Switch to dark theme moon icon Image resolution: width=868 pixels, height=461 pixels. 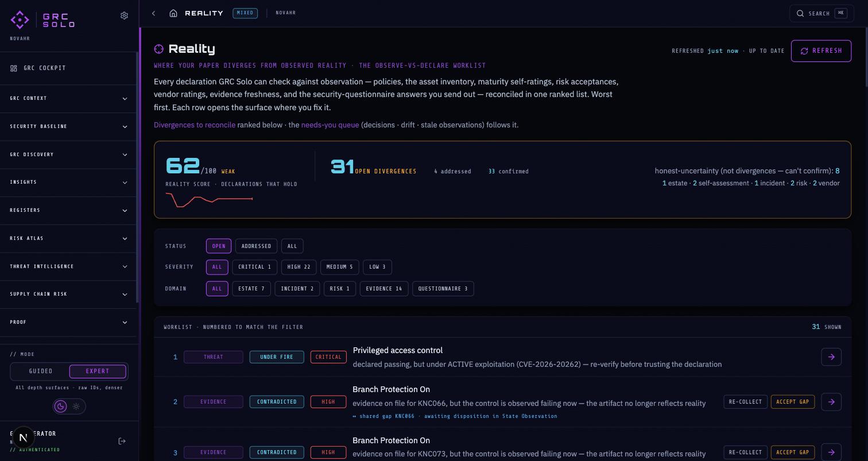coord(60,406)
